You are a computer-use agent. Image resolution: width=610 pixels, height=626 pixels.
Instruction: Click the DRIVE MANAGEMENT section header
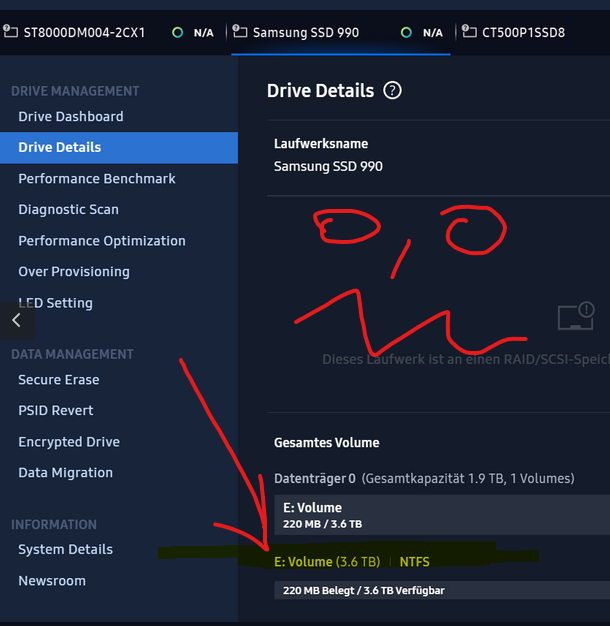[x=75, y=91]
